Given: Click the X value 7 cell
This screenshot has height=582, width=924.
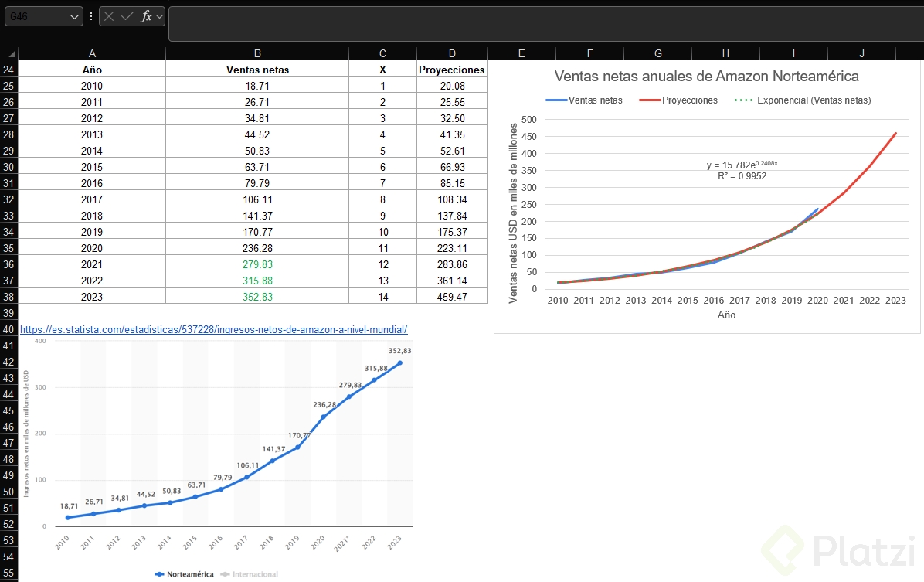Looking at the screenshot, I should pyautogui.click(x=382, y=183).
